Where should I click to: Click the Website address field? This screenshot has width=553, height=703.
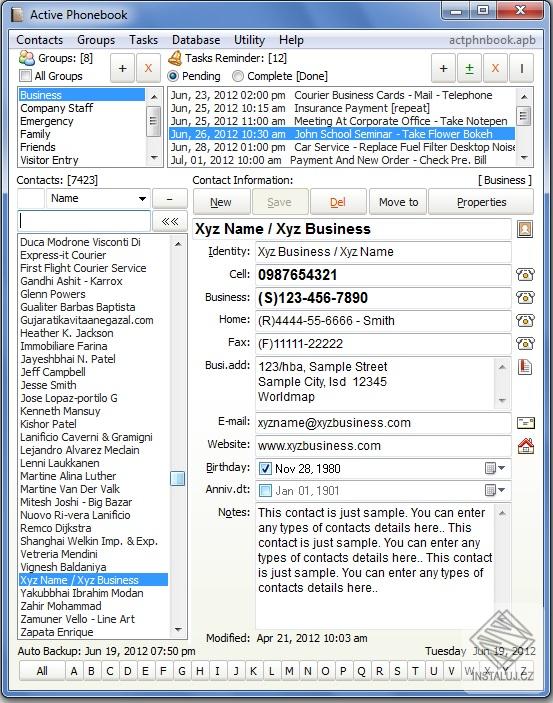pyautogui.click(x=383, y=446)
